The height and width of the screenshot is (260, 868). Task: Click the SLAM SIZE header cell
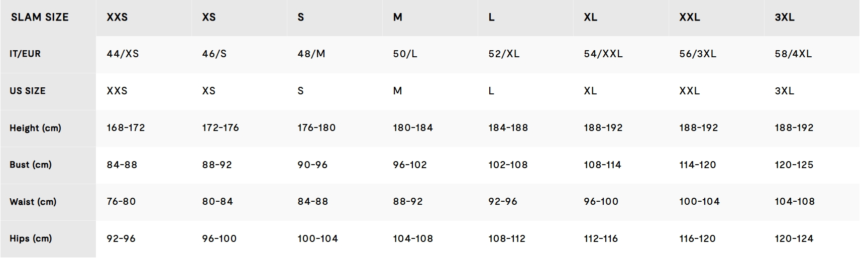tap(40, 17)
